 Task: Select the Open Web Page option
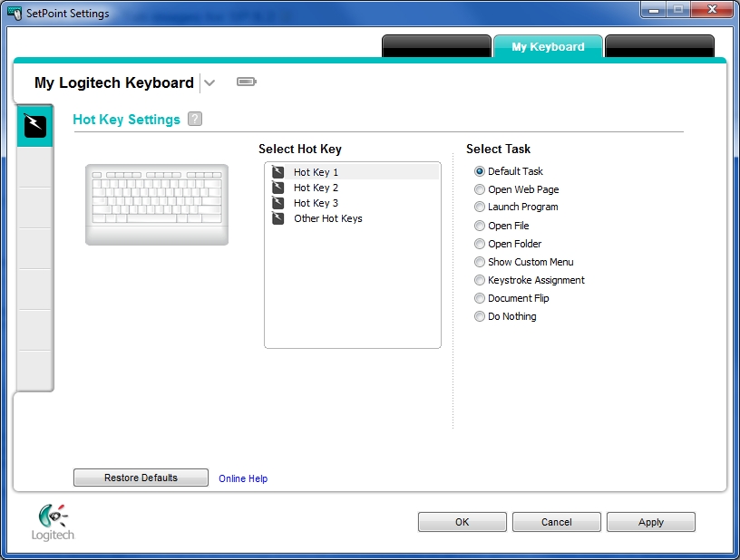(x=480, y=189)
